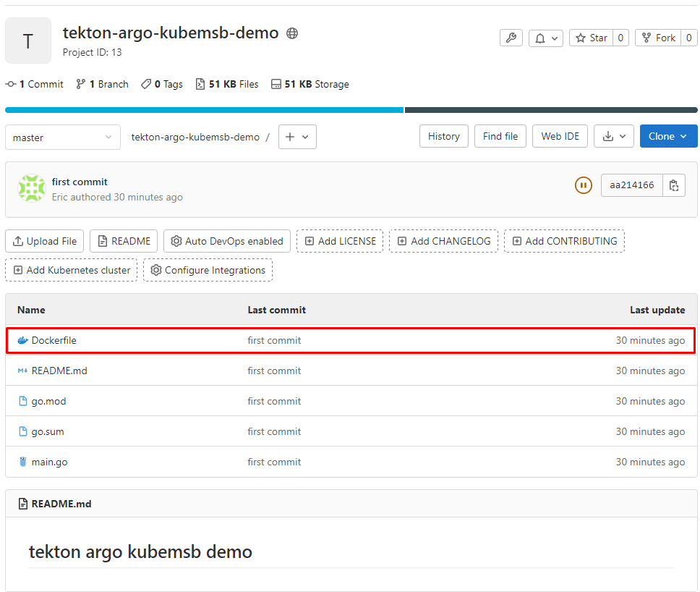This screenshot has height=592, width=700.
Task: Click Add CHANGELOG
Action: [444, 241]
